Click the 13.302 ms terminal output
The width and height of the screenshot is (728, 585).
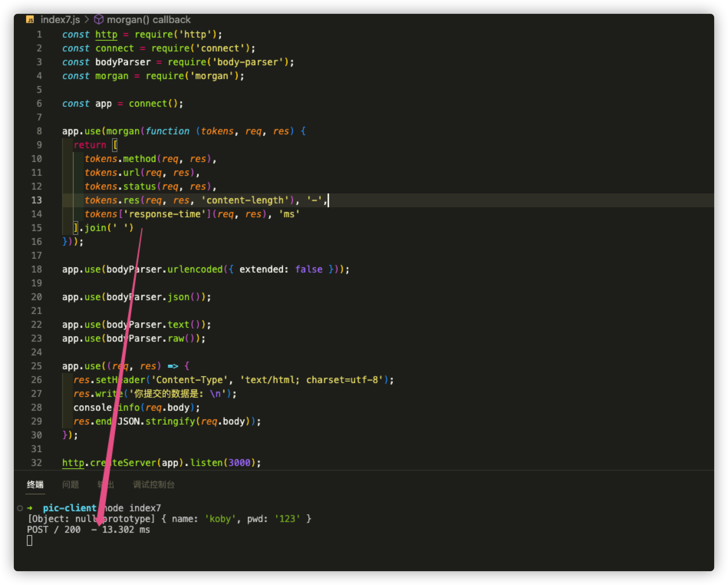126,530
